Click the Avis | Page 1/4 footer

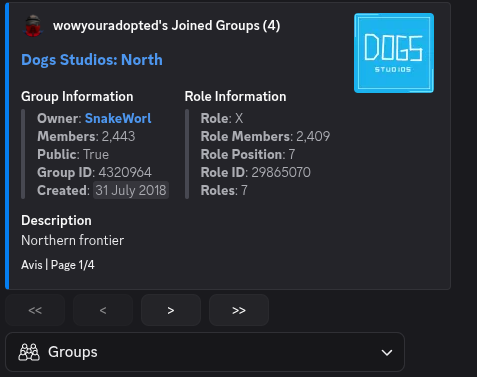click(58, 265)
